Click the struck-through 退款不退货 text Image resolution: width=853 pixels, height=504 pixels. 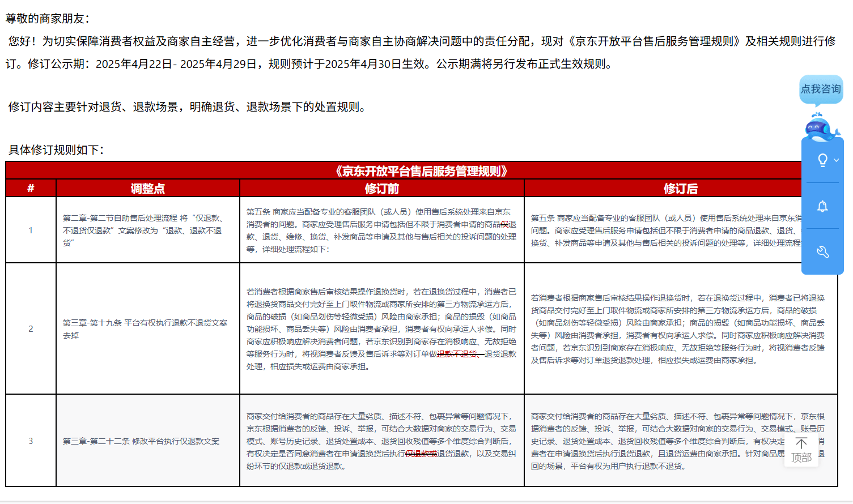tap(460, 354)
